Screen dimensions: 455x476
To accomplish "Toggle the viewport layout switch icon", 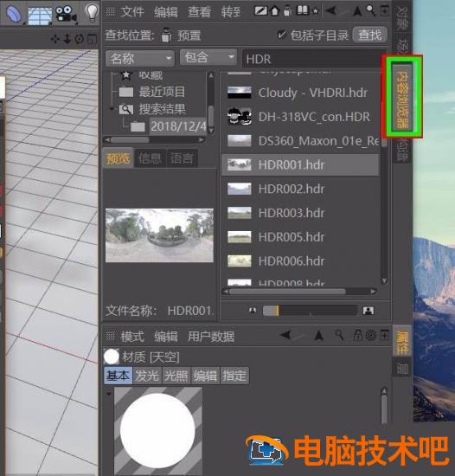I will pos(92,39).
